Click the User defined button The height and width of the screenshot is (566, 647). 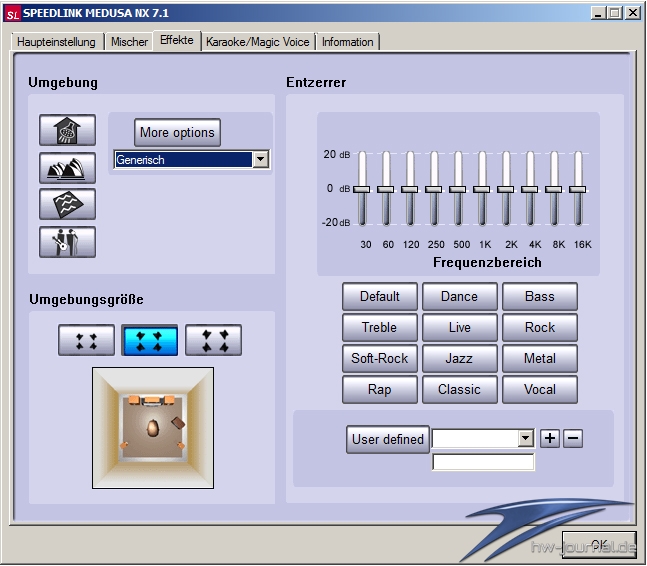tap(388, 439)
